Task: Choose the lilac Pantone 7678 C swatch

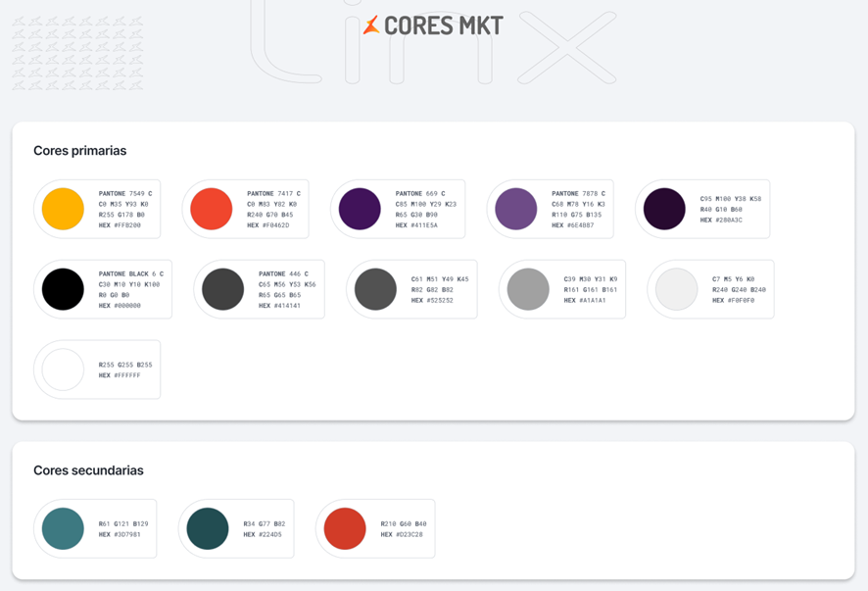Action: [x=516, y=209]
